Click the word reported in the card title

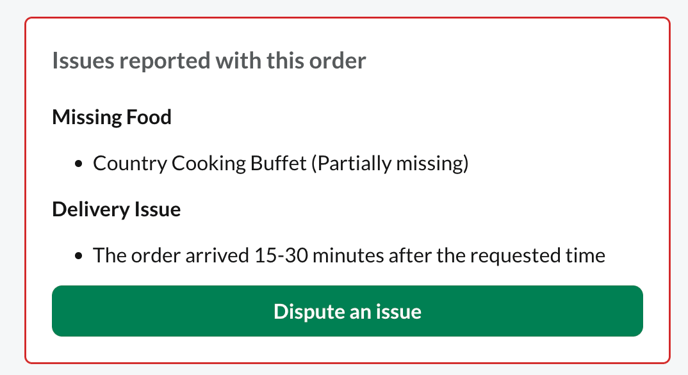pyautogui.click(x=165, y=61)
